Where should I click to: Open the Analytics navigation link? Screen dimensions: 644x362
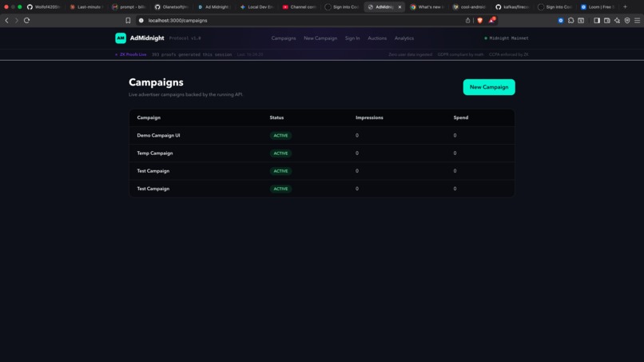pos(404,38)
